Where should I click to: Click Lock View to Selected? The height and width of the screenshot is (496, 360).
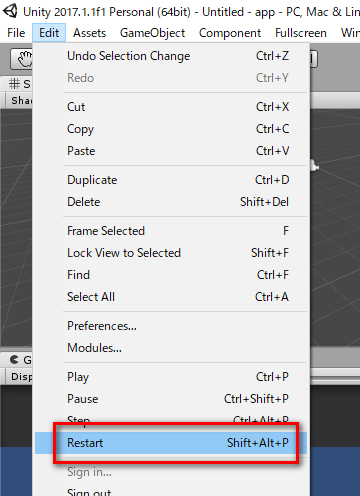tap(171, 253)
